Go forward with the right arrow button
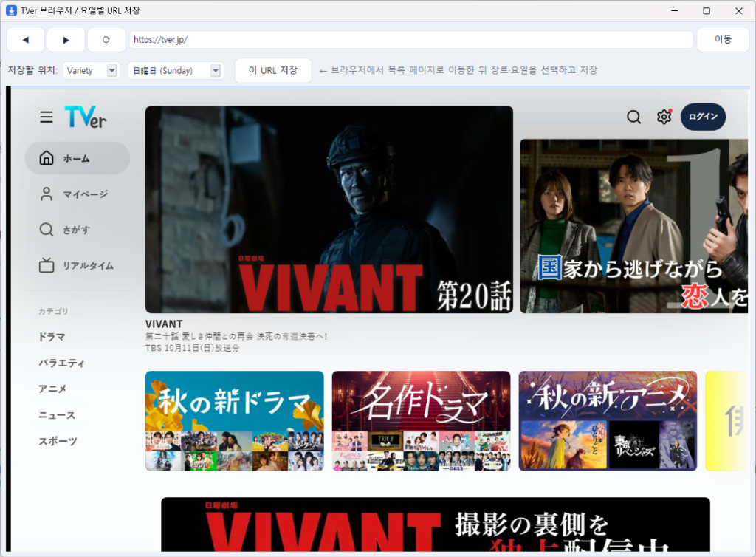This screenshot has width=756, height=557. pos(66,40)
